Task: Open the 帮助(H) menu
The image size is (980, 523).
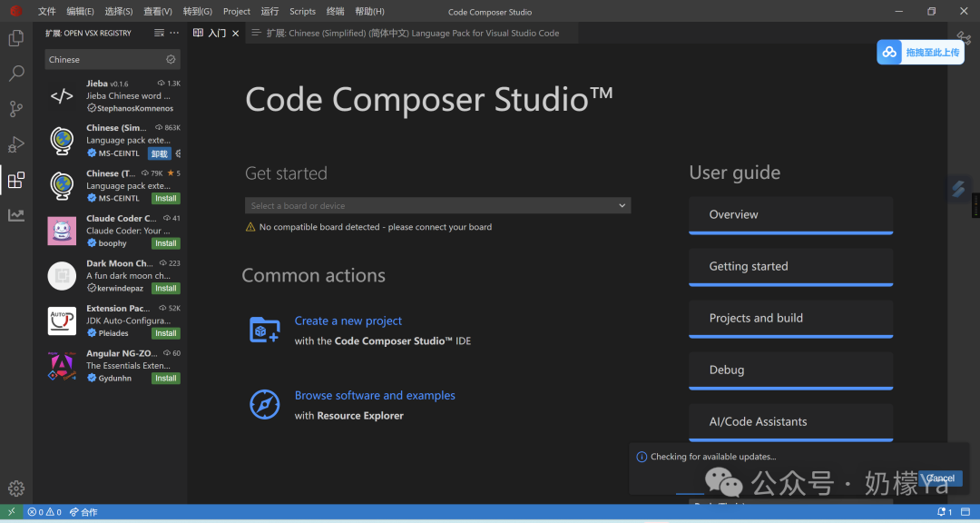Action: [x=370, y=11]
